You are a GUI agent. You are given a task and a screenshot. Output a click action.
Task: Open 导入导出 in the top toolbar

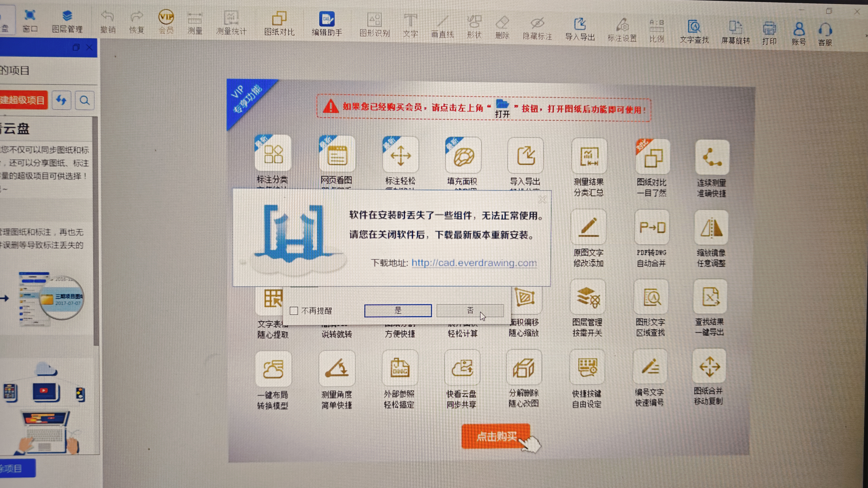(580, 29)
